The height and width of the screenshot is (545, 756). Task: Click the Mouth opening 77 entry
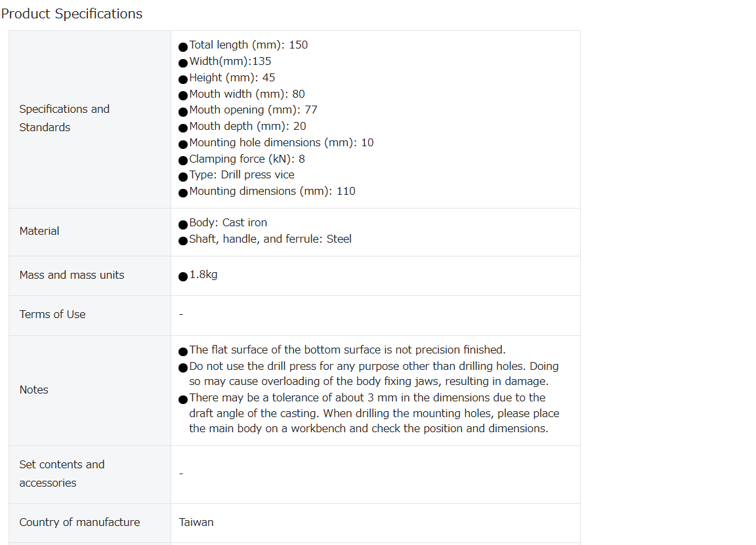(x=253, y=110)
